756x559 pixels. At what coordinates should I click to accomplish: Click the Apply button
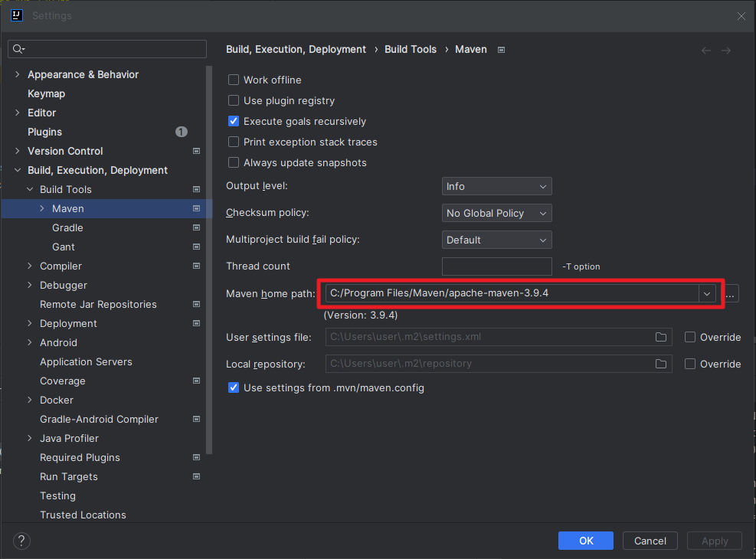click(x=715, y=541)
